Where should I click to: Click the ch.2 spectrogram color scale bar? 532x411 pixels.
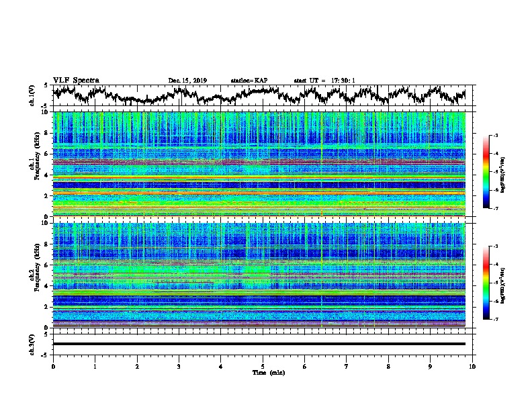click(x=486, y=283)
